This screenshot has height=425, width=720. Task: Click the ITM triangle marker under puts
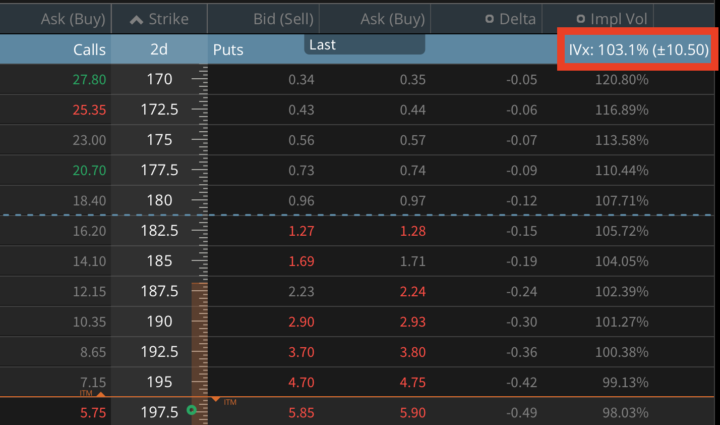215,399
